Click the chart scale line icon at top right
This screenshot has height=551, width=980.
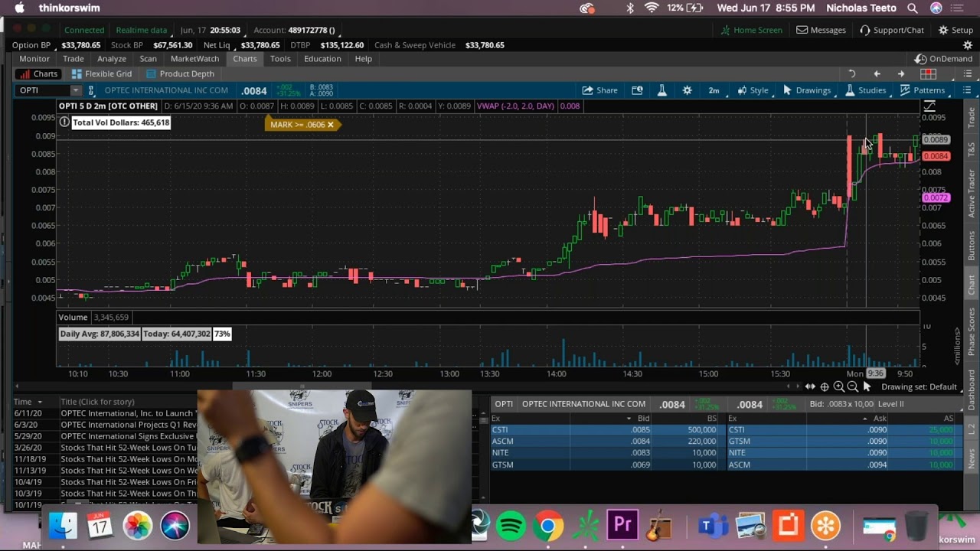tap(929, 106)
